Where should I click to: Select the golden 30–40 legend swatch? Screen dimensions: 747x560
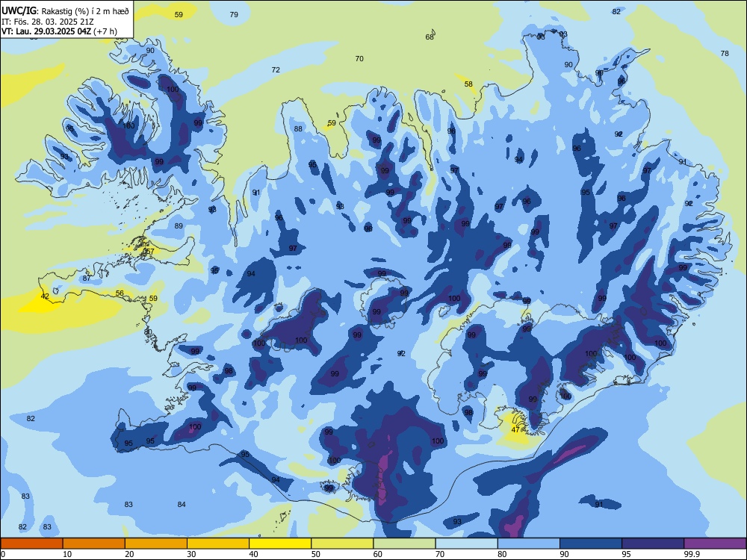click(218, 544)
